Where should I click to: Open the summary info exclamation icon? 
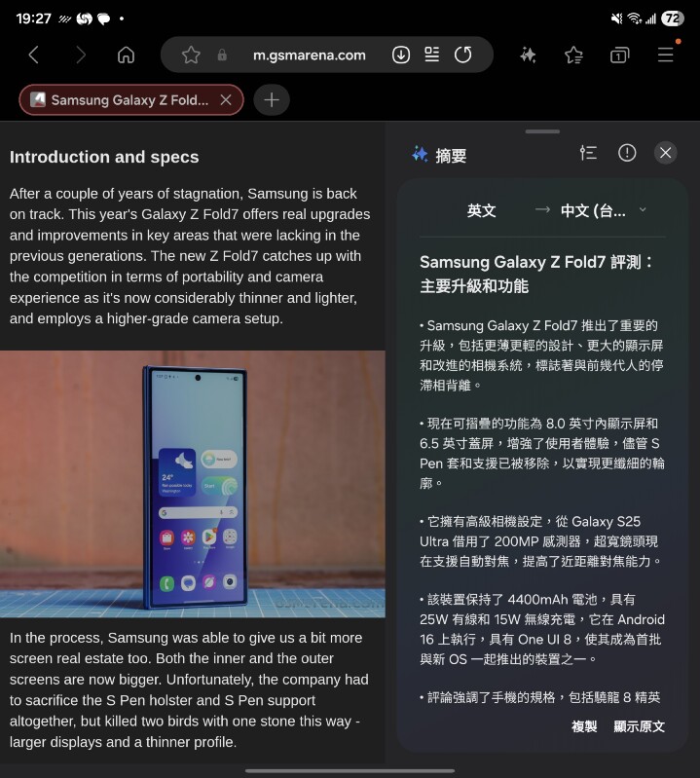click(627, 153)
